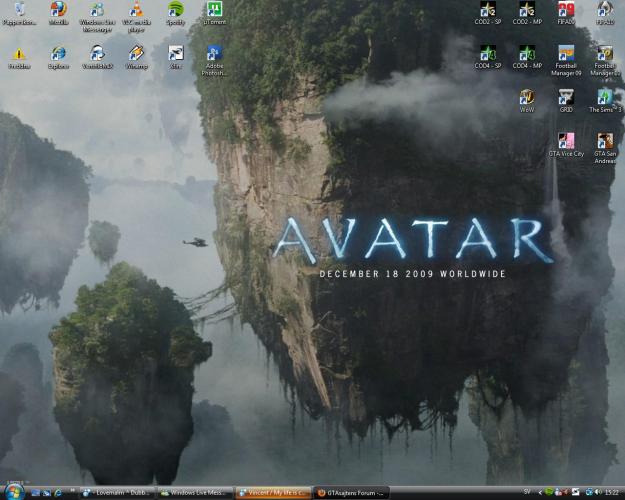The height and width of the screenshot is (500, 625).
Task: Select the Xfire desktop shortcut
Action: point(176,58)
